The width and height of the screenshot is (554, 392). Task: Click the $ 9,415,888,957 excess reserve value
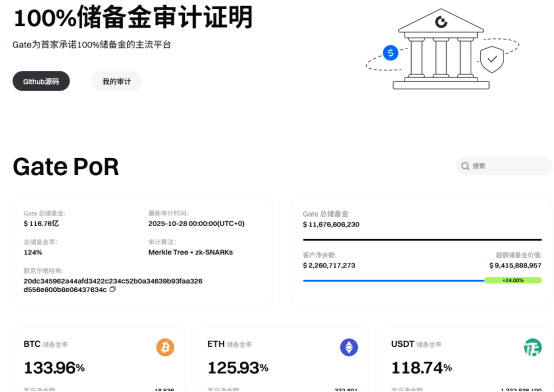[x=515, y=265]
